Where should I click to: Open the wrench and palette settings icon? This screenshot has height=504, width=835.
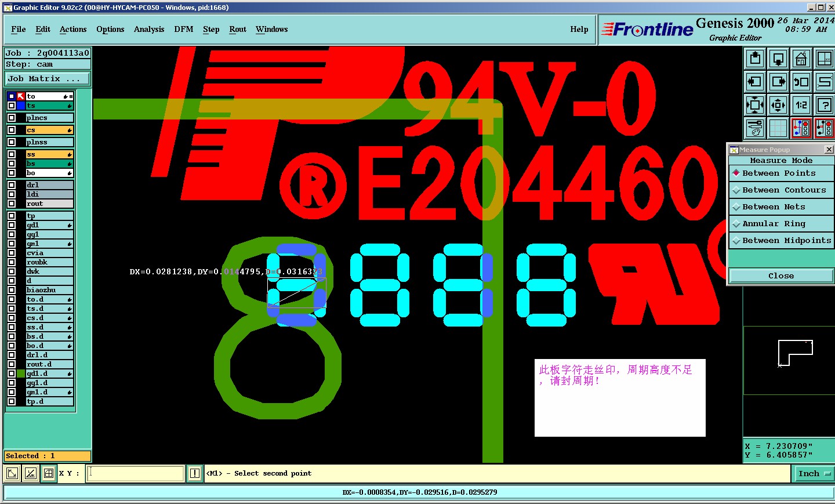click(755, 128)
